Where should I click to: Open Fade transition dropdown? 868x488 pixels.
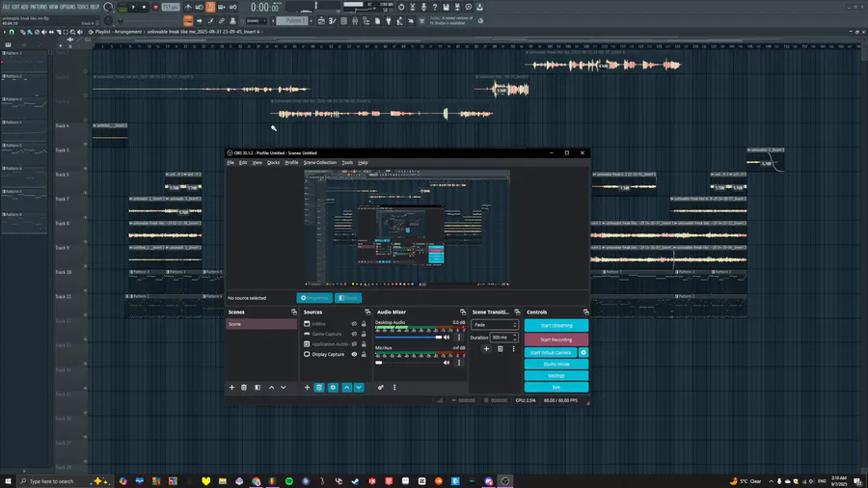coord(495,325)
